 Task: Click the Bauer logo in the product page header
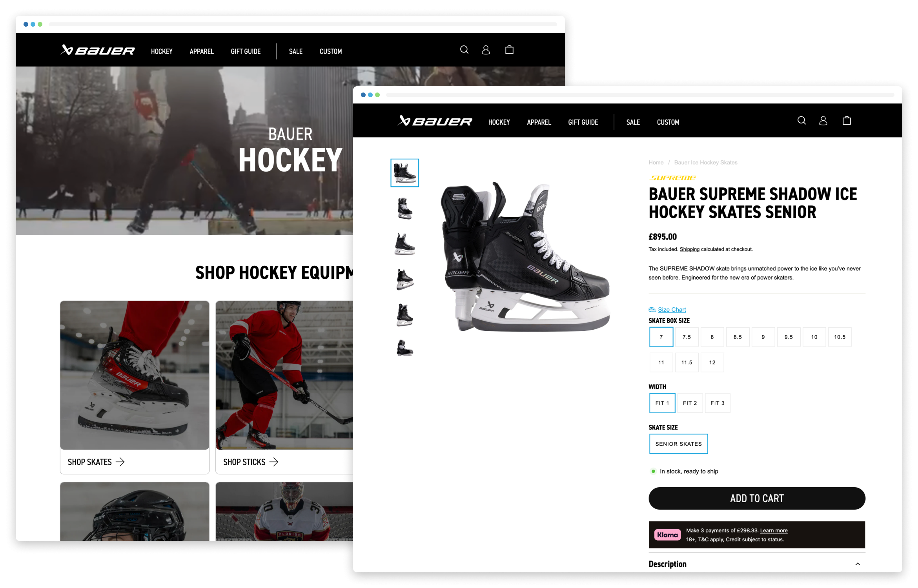[435, 121]
